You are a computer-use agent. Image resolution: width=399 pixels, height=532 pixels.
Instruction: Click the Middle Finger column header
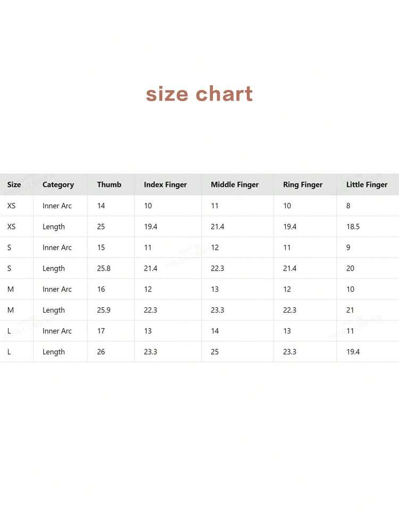click(x=235, y=185)
